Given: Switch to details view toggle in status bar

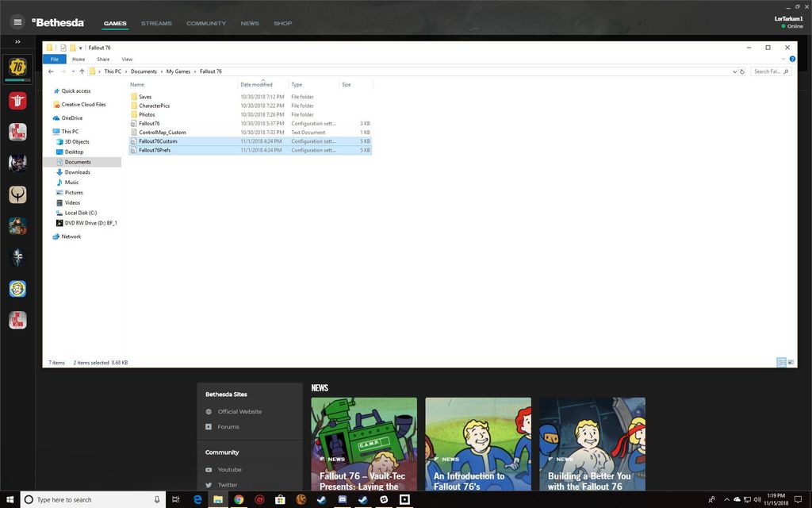Looking at the screenshot, I should pos(781,362).
